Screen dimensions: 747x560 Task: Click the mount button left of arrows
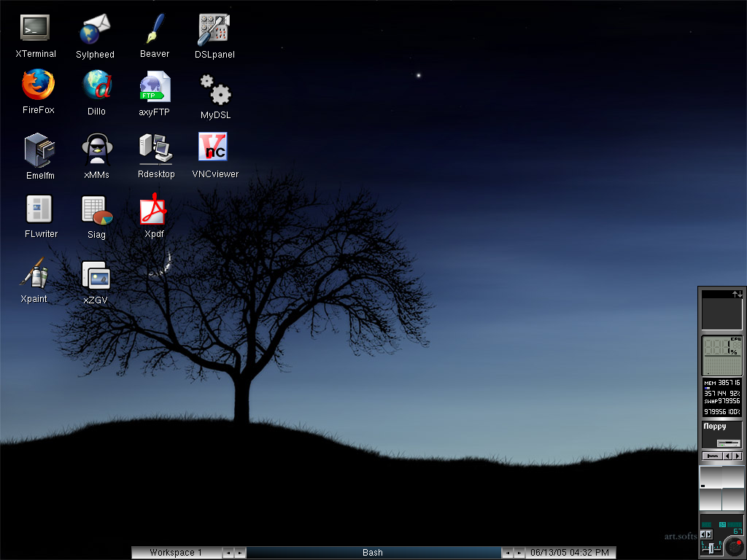[x=712, y=456]
